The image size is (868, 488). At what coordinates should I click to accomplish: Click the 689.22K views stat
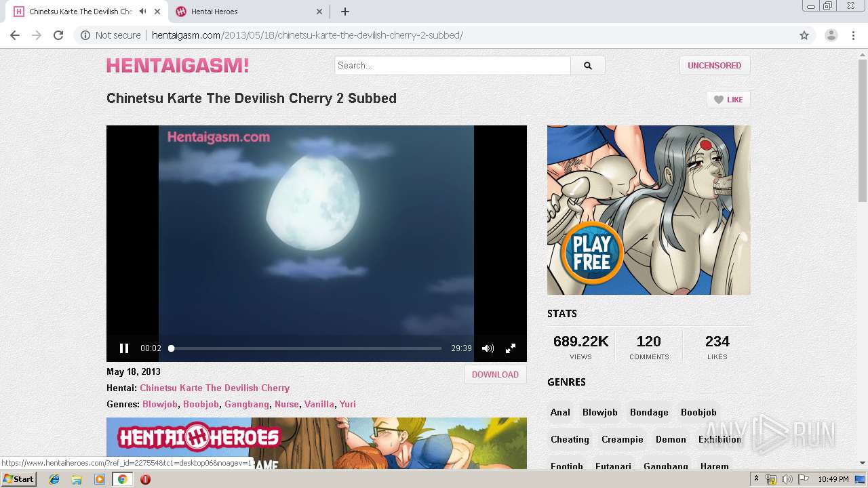pyautogui.click(x=580, y=346)
